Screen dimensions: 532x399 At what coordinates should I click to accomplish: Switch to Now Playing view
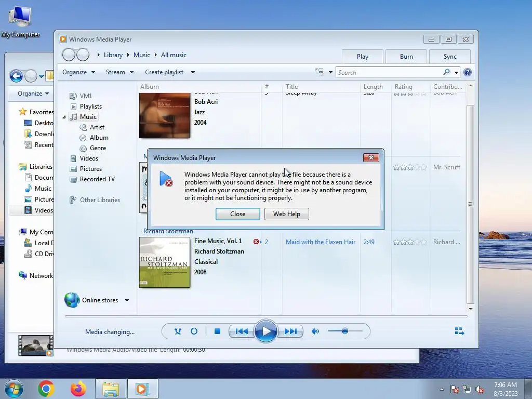click(x=459, y=331)
